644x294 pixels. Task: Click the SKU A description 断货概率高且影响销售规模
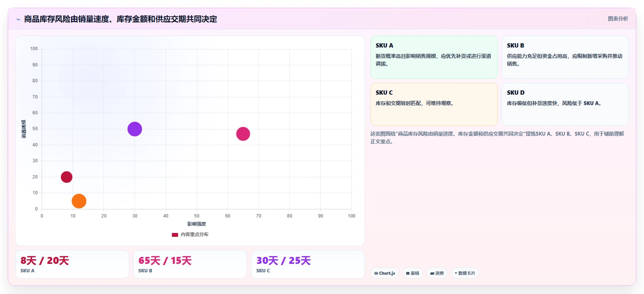(x=434, y=60)
